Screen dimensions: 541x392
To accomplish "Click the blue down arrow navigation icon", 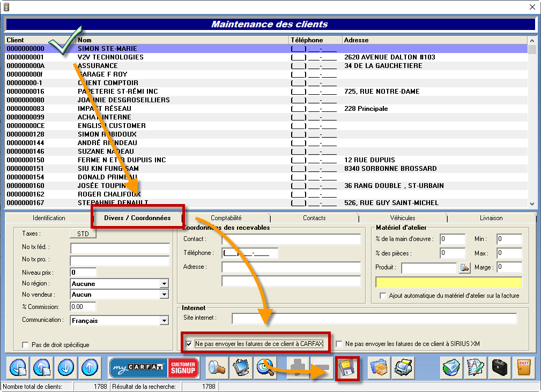I will pos(65,367).
